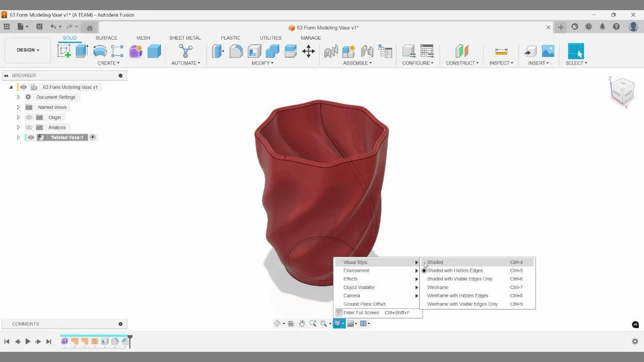This screenshot has width=644, height=362.
Task: Open the Display Settings icon
Action: point(338,323)
